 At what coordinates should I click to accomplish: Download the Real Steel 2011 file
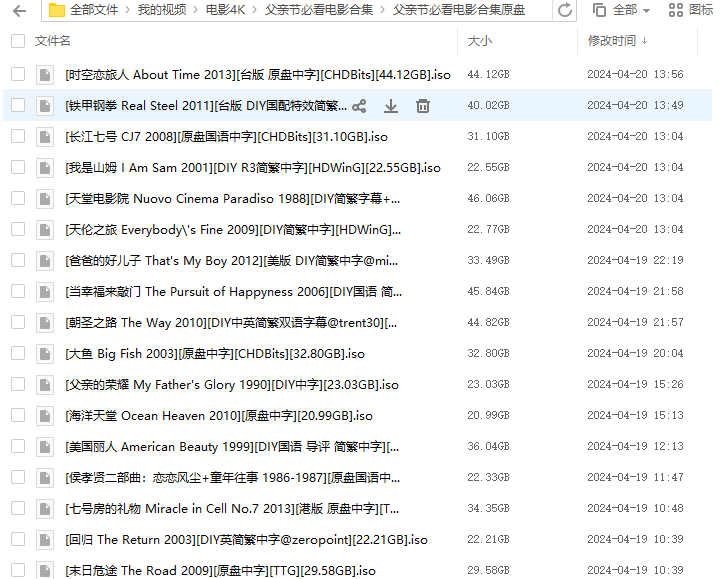click(x=391, y=106)
